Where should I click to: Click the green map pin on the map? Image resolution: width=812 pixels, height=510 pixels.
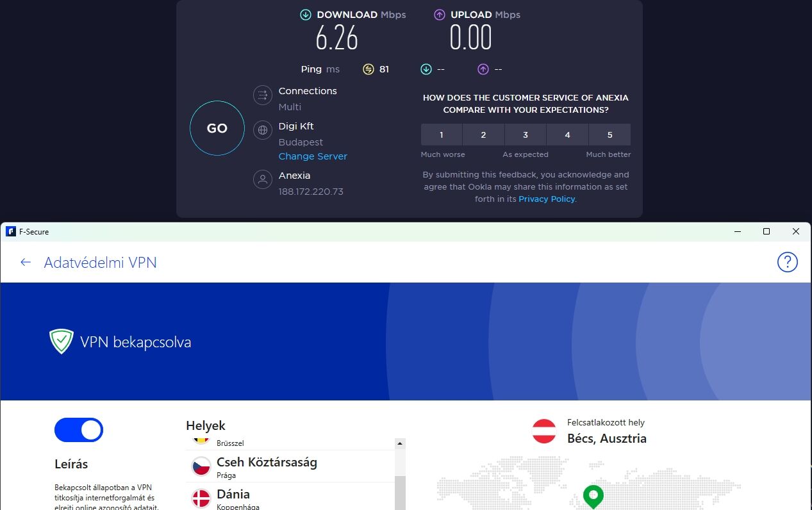click(593, 496)
